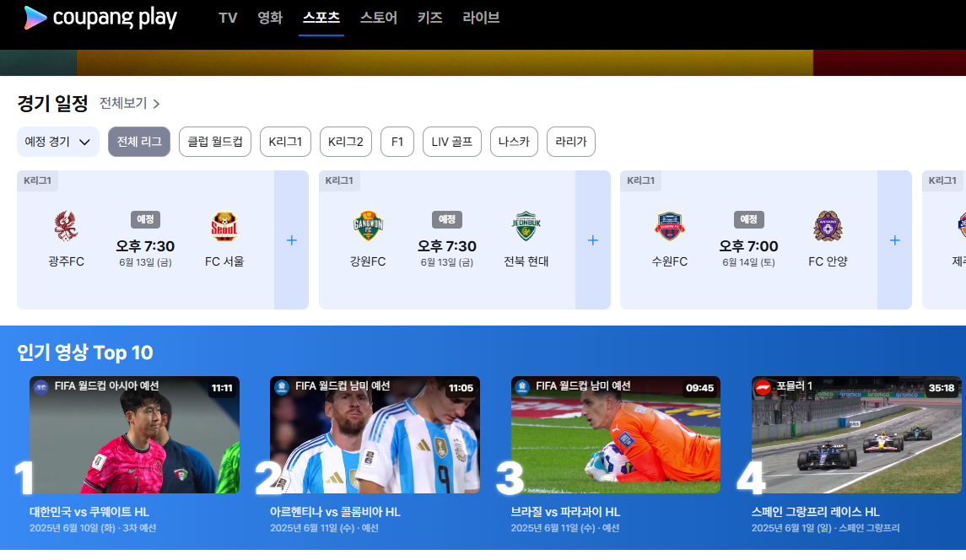Click the 광주FC team crest
966x560 pixels.
point(66,226)
